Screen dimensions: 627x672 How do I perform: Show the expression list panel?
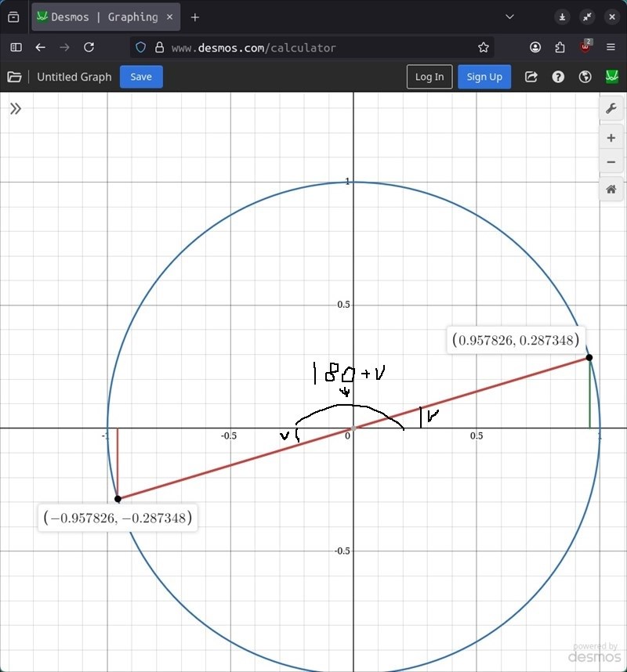(x=15, y=109)
